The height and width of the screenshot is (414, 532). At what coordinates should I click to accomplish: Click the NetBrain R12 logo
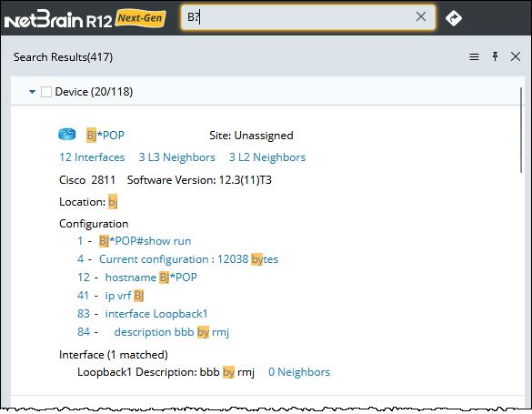(58, 19)
